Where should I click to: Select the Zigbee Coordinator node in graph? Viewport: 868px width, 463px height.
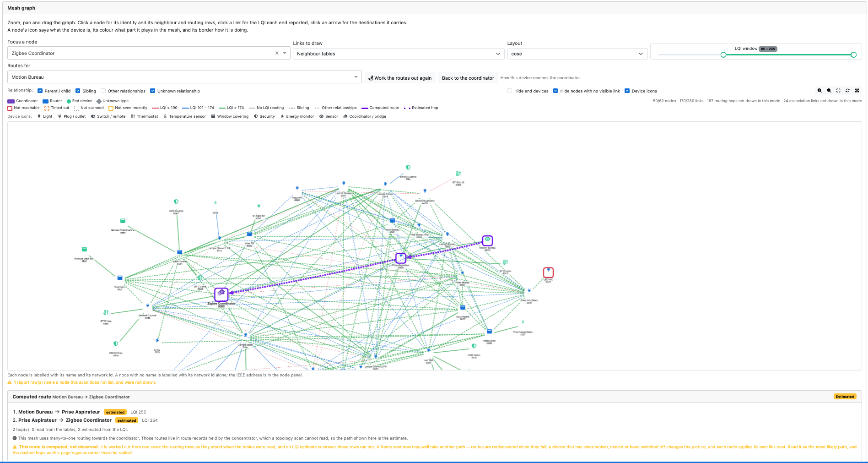pos(221,294)
